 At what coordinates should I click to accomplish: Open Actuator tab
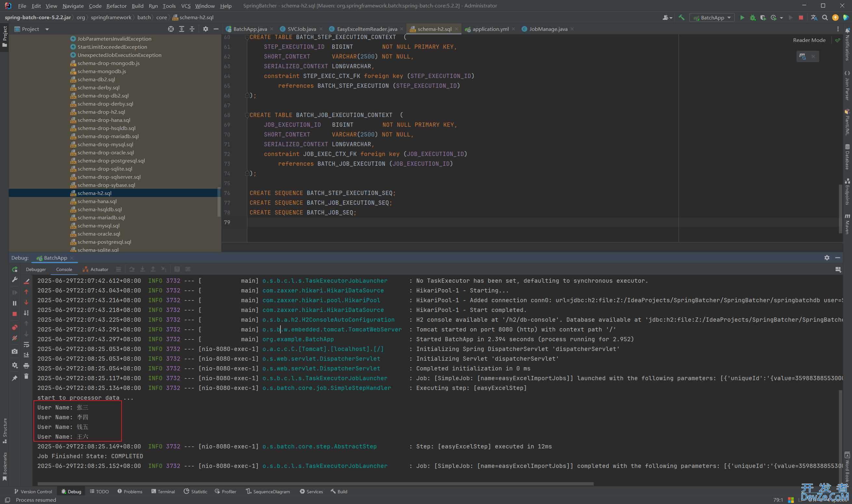(96, 269)
